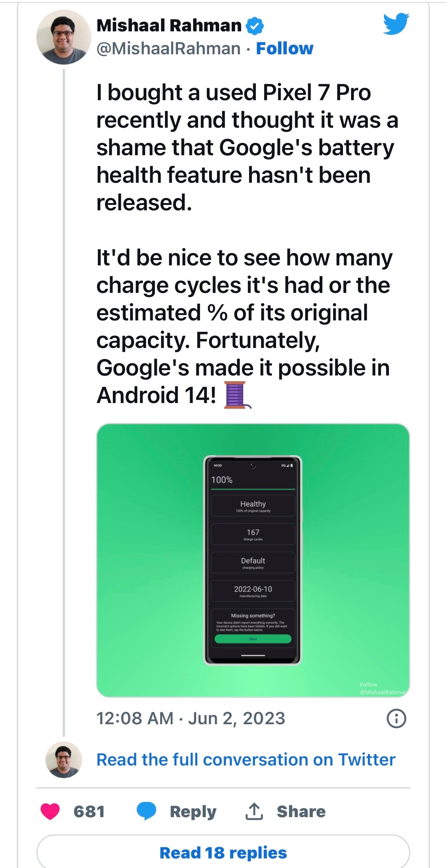Like the tweet with the heart icon
Viewport: 447px width, 868px height.
point(50,811)
